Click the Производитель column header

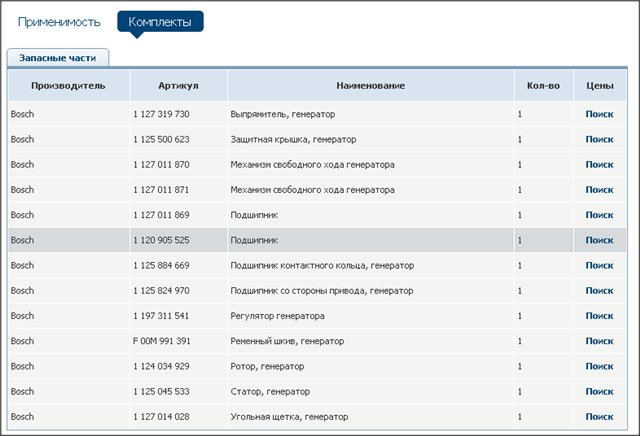(x=67, y=86)
